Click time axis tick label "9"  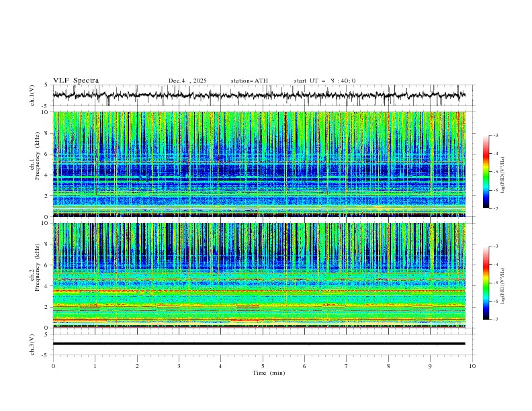430,366
